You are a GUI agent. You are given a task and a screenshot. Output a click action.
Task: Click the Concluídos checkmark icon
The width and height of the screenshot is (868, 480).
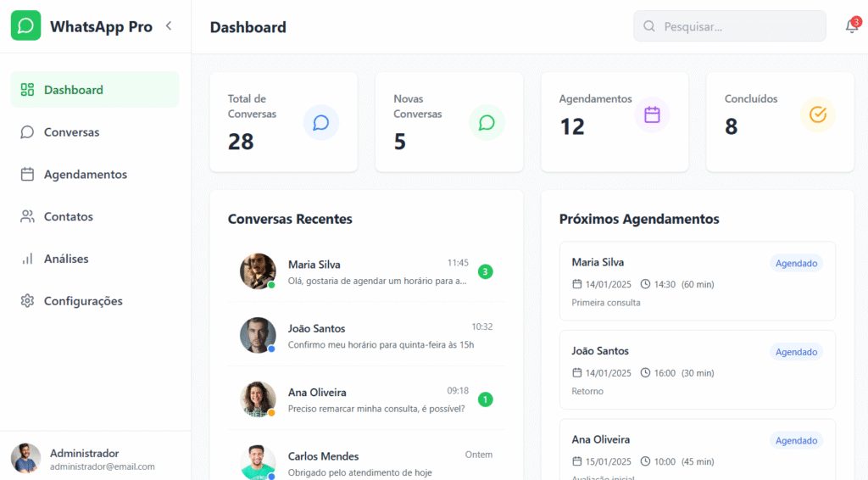[x=817, y=114]
